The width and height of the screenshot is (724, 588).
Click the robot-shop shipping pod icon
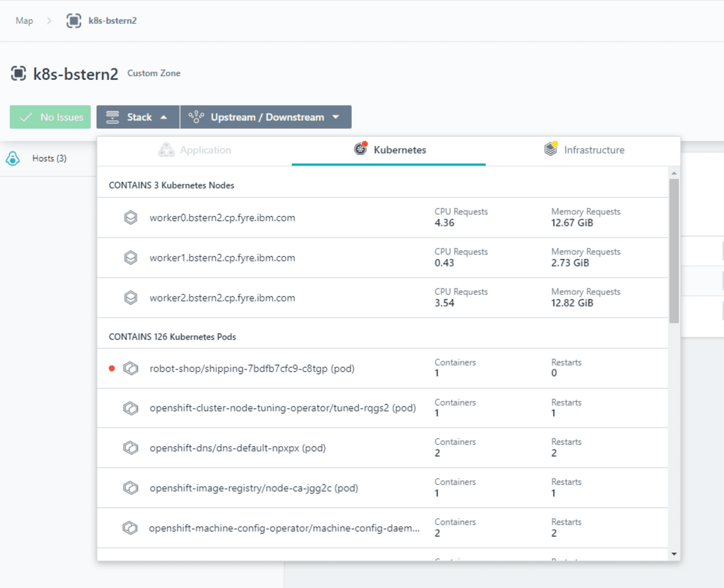130,369
